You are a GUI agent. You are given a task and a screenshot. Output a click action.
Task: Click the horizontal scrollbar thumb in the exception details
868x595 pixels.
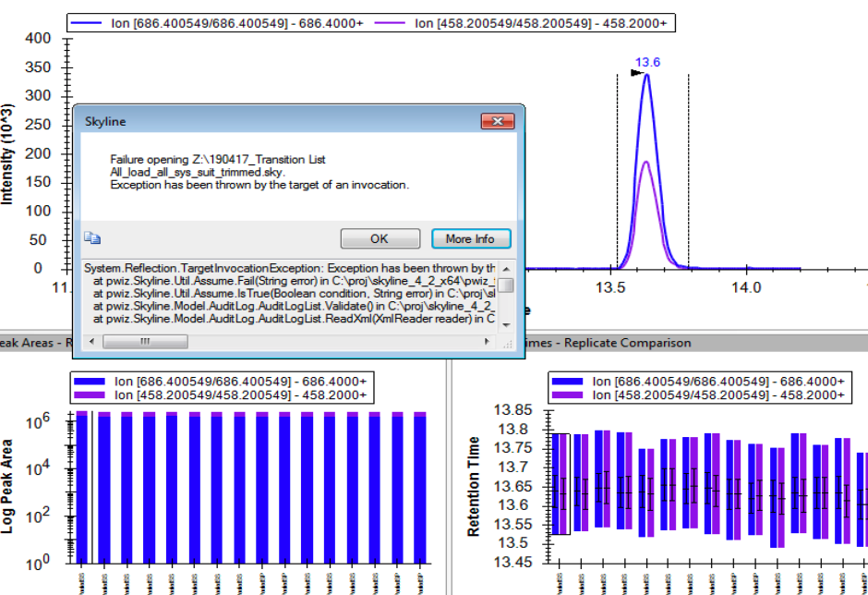(144, 341)
